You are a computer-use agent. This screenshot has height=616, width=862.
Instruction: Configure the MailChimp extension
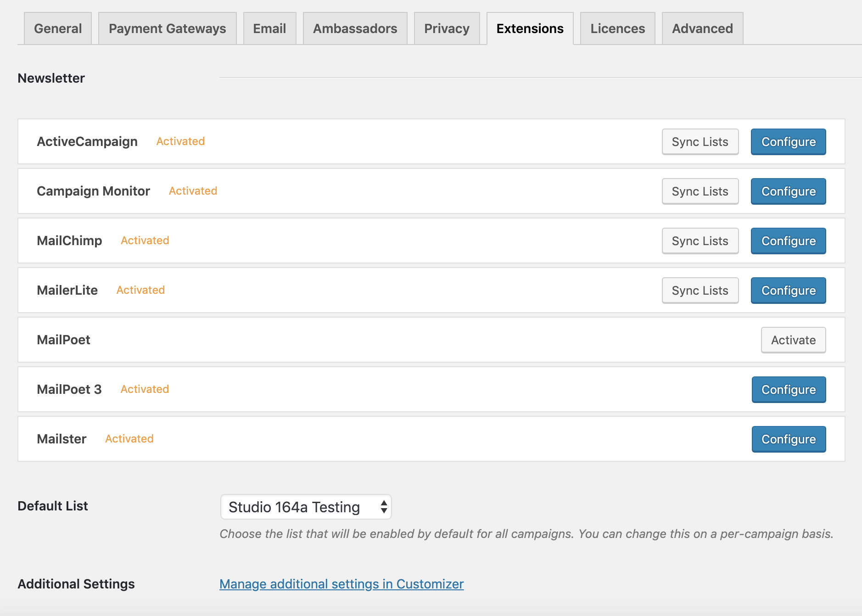click(789, 241)
